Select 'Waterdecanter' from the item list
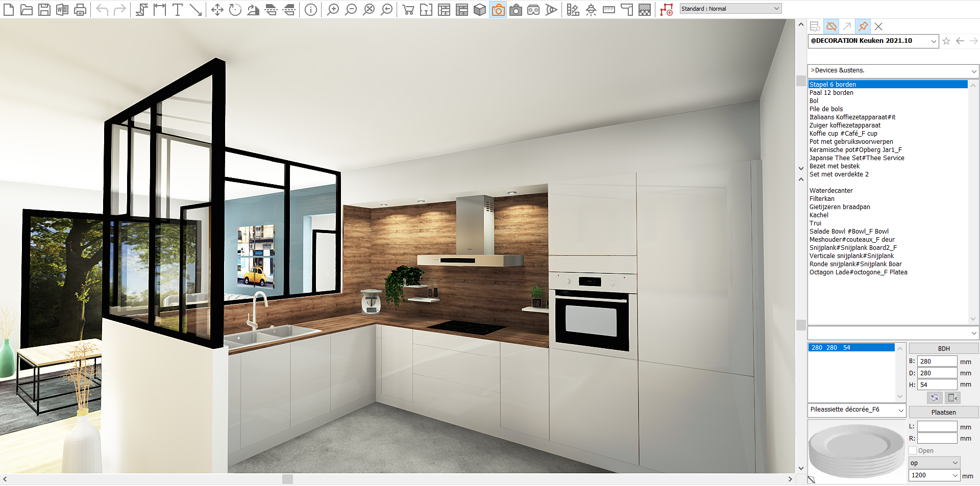The image size is (980, 486). 831,191
